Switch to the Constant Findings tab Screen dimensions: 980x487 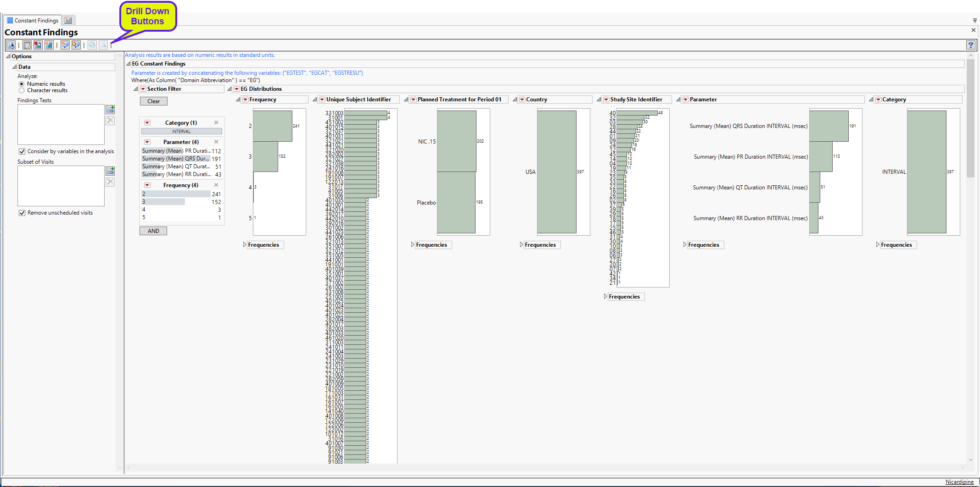[x=33, y=21]
